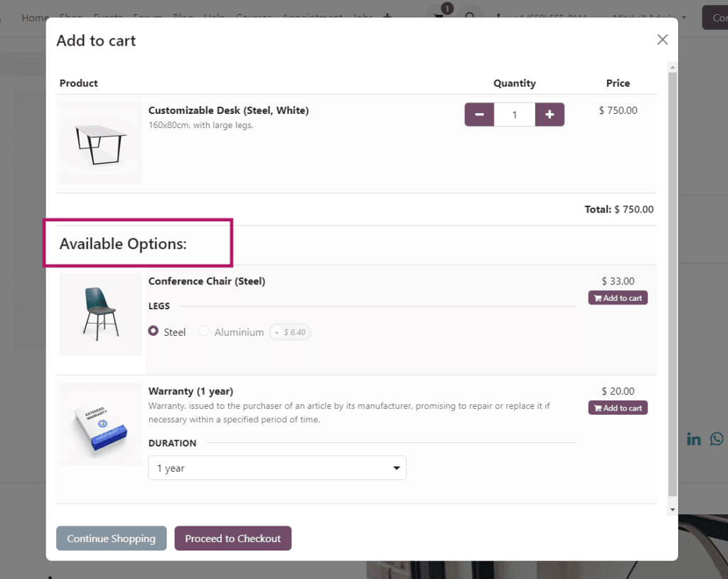This screenshot has width=728, height=579.
Task: Close the Add to cart dialog
Action: (663, 40)
